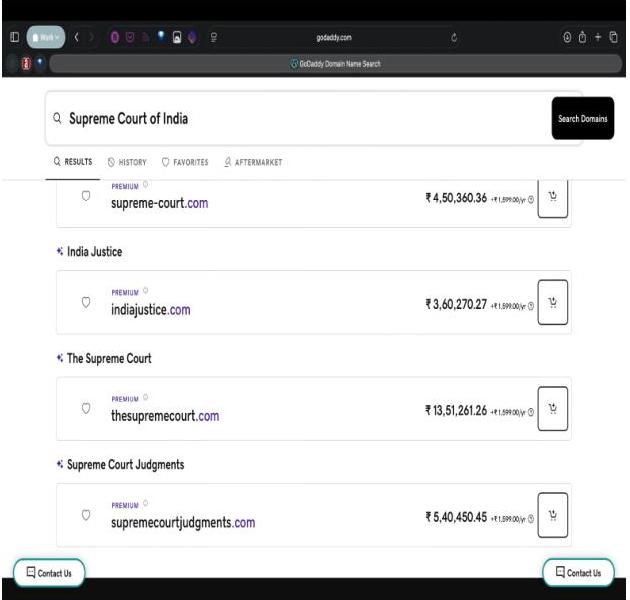
Task: Click the renewal info icon next to ₹3,60,270.27
Action: point(531,306)
